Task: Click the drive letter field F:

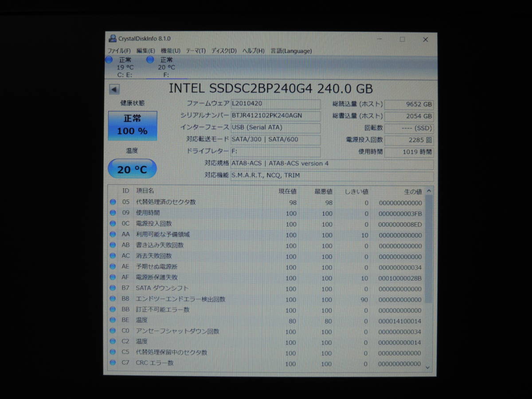Action: coord(275,152)
